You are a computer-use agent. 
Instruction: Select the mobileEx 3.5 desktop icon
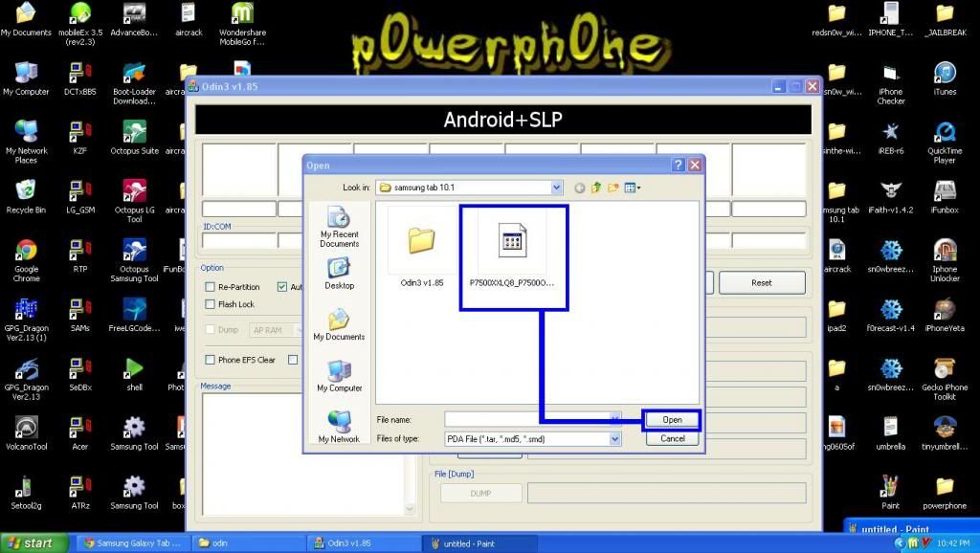(80, 24)
